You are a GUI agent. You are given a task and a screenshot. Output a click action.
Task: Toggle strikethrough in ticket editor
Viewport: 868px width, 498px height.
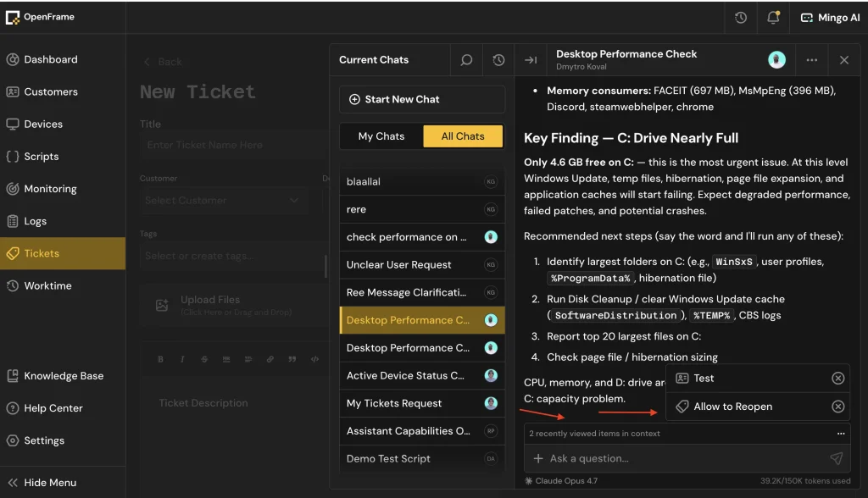(204, 359)
